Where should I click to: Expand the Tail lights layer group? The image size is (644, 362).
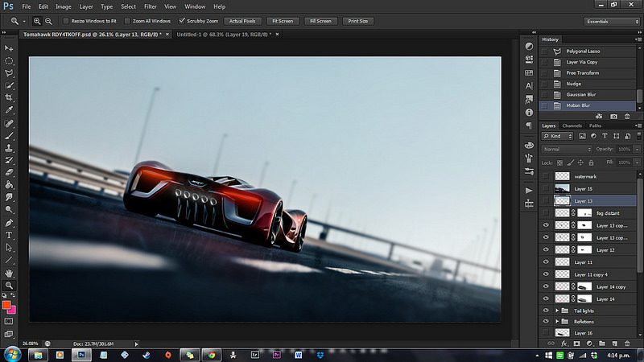pyautogui.click(x=557, y=310)
